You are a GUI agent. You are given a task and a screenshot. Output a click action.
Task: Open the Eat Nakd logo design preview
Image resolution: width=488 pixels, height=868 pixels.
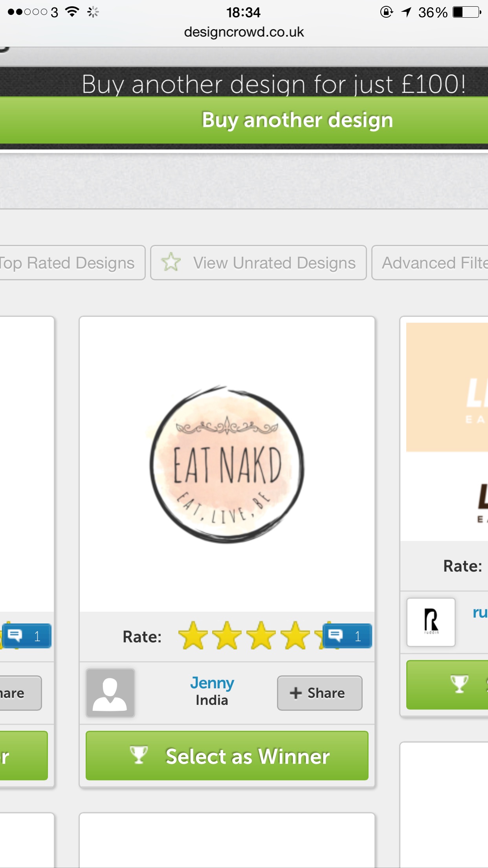click(227, 464)
